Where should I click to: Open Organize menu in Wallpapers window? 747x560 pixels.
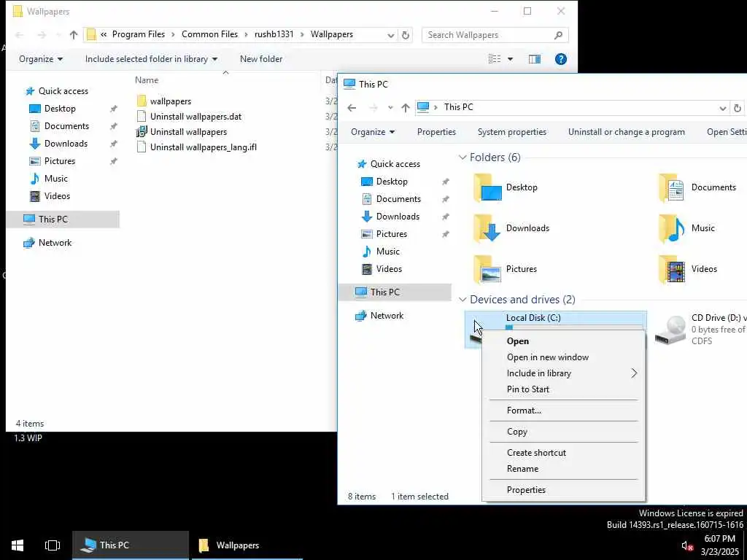(41, 59)
